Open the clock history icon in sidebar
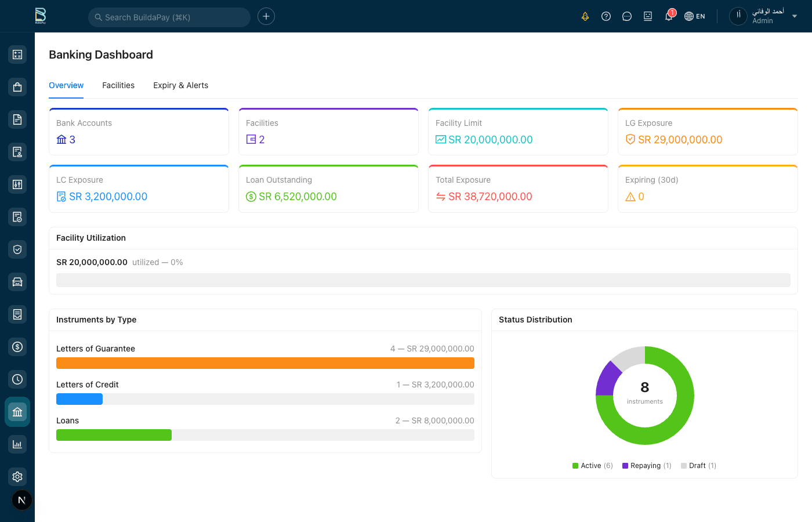The height and width of the screenshot is (522, 812). (17, 379)
